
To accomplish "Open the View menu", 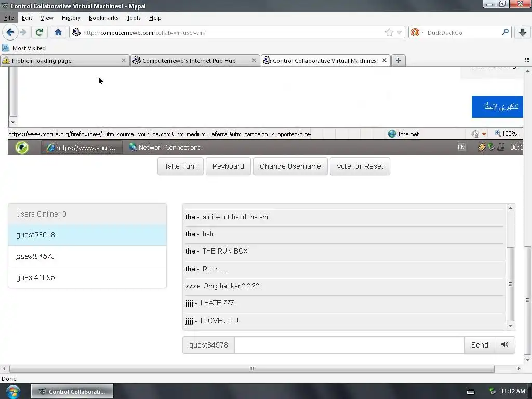I will coord(46,18).
